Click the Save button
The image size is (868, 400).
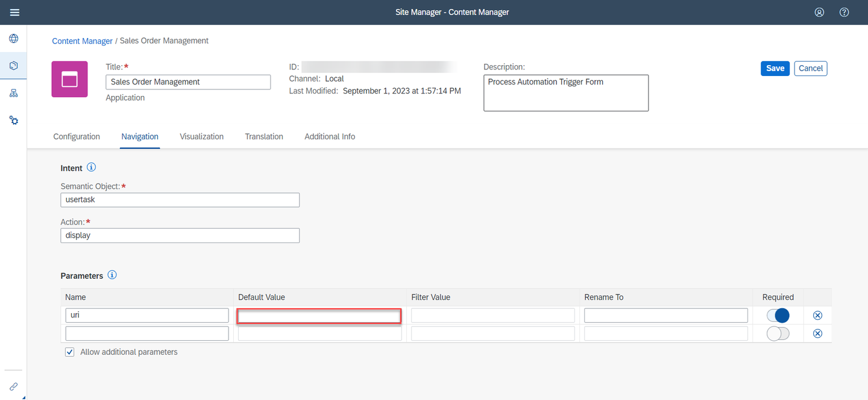coord(775,68)
